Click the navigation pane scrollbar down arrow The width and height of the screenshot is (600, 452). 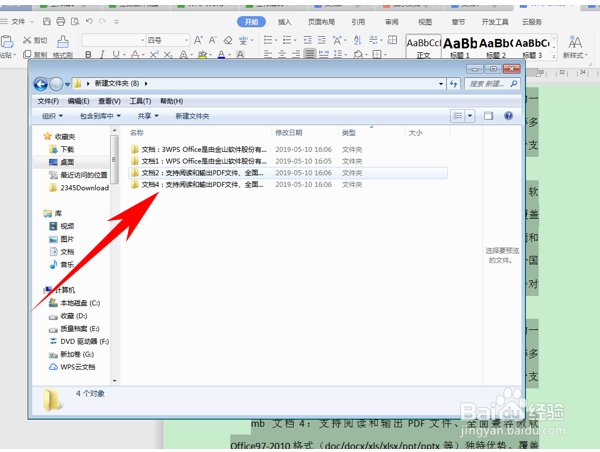click(x=114, y=381)
